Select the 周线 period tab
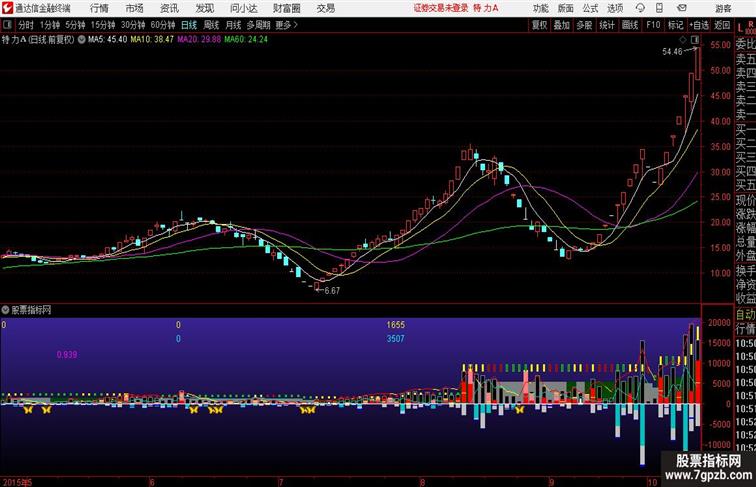Viewport: 756px width, 487px height. point(211,25)
